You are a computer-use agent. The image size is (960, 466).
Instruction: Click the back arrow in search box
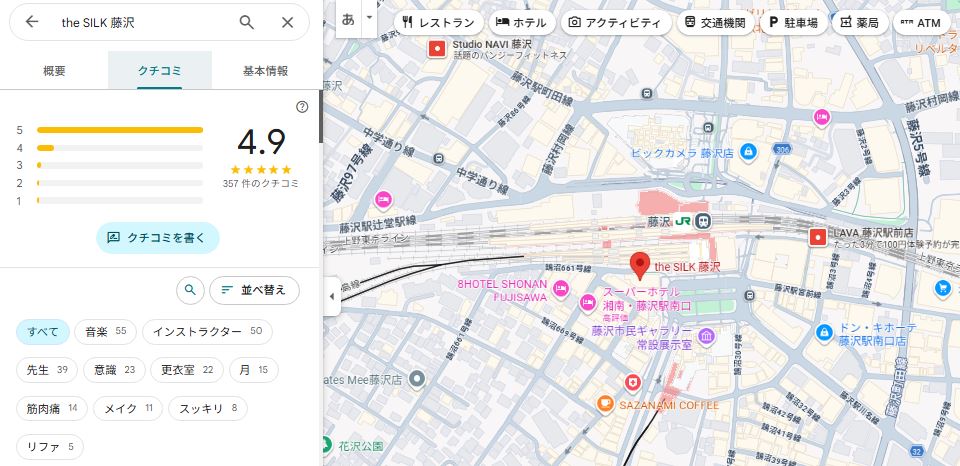coord(32,22)
